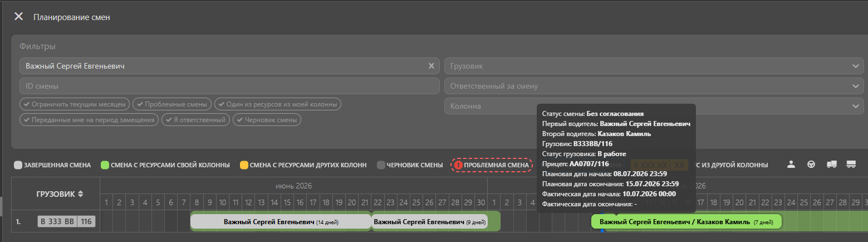Click the yellow других колонн legend swatch
This screenshot has height=242, width=868.
pos(243,165)
